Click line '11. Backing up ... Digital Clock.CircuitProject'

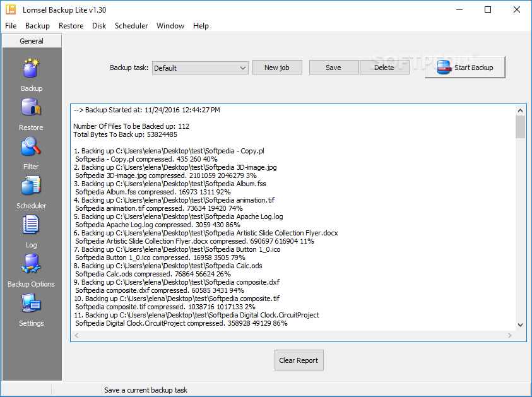point(196,315)
